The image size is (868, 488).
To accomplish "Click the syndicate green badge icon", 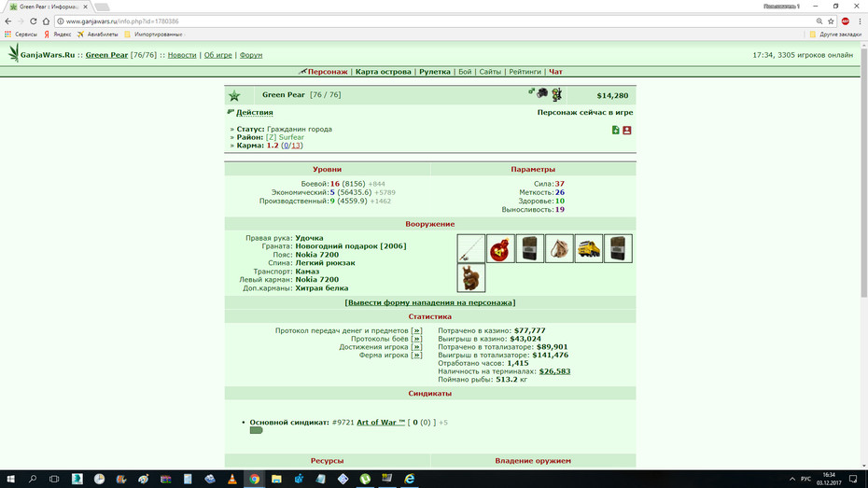I will pos(256,430).
